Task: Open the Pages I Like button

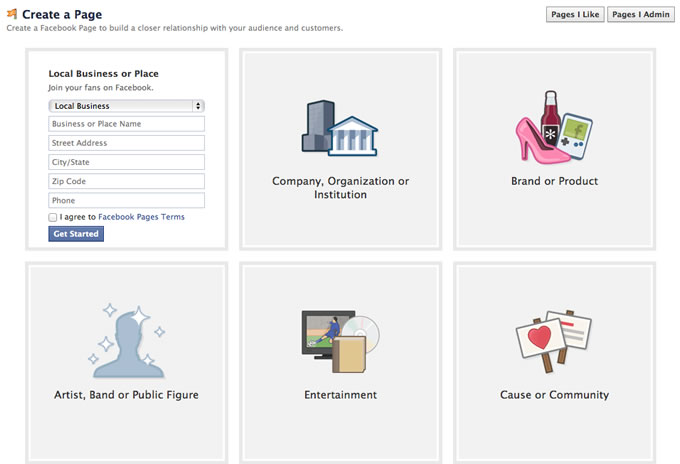Action: 575,14
